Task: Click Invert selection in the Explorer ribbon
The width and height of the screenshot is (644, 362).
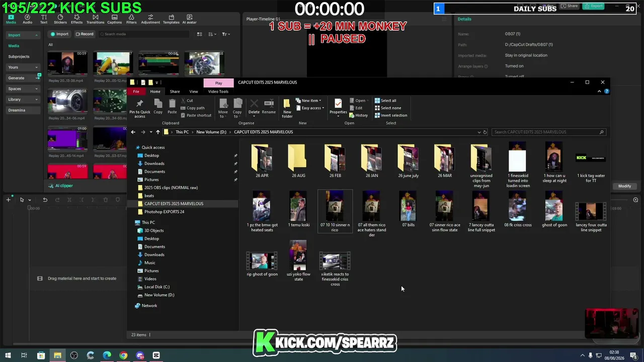Action: pos(391,116)
